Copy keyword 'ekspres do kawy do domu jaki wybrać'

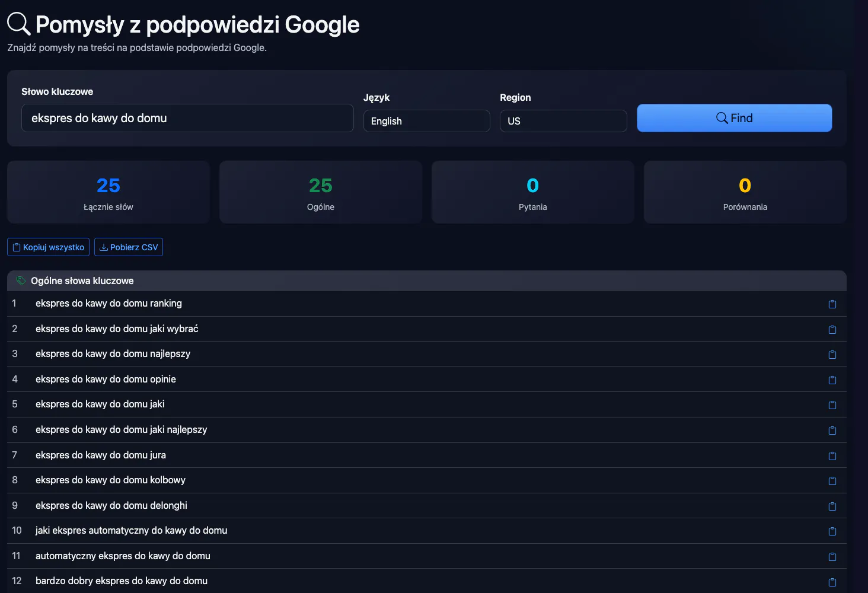[x=832, y=330]
